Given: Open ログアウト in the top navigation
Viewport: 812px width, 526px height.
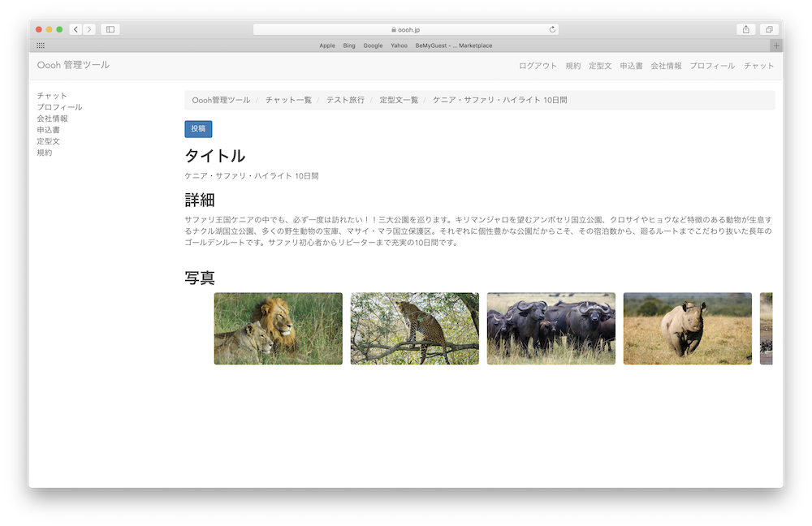Looking at the screenshot, I should pyautogui.click(x=538, y=66).
